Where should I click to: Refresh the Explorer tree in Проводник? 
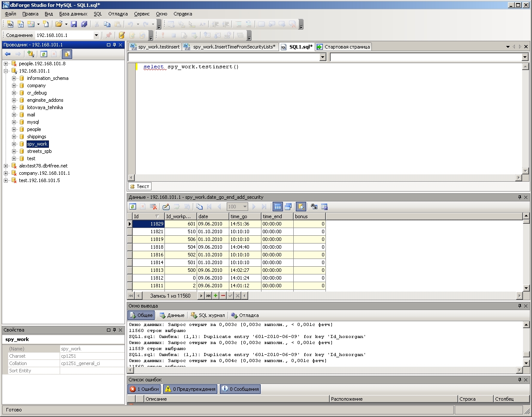(43, 54)
